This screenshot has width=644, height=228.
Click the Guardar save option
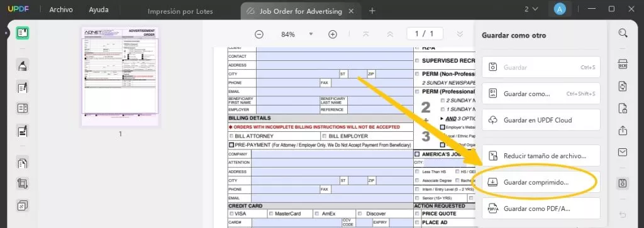541,67
